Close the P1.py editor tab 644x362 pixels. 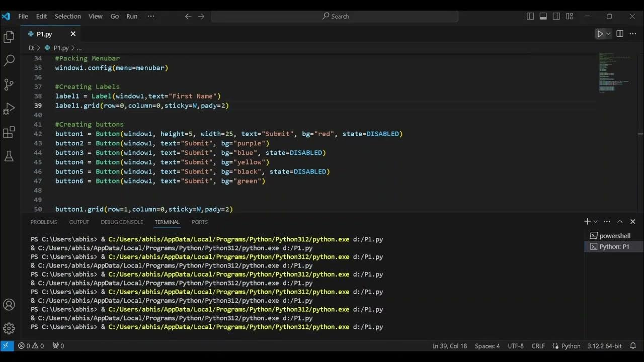[x=73, y=34]
